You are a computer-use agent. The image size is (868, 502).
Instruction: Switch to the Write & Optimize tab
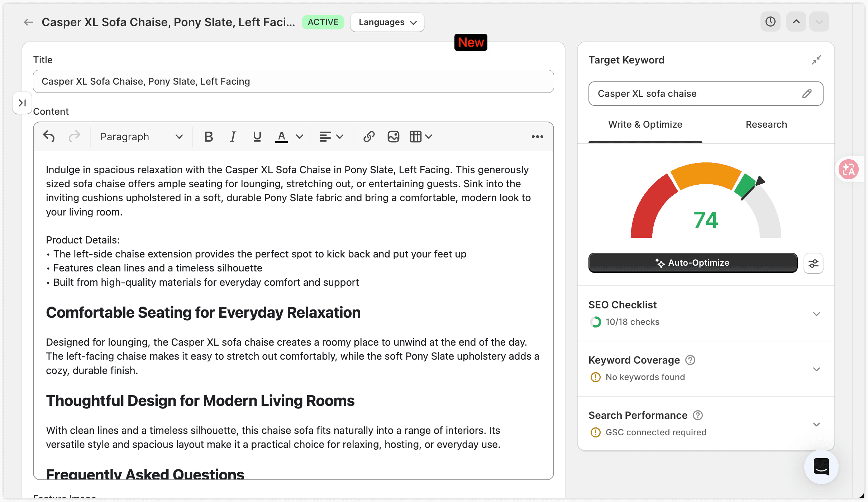click(x=645, y=124)
